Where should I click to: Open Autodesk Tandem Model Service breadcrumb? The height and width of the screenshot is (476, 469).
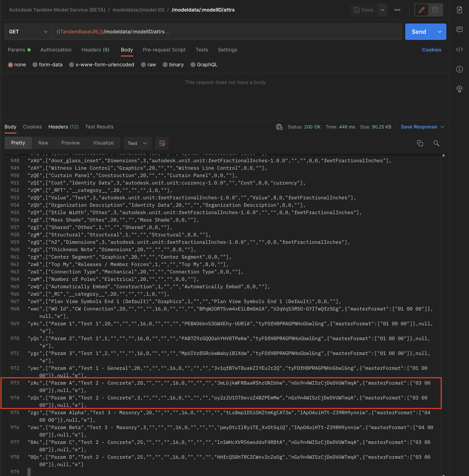57,10
